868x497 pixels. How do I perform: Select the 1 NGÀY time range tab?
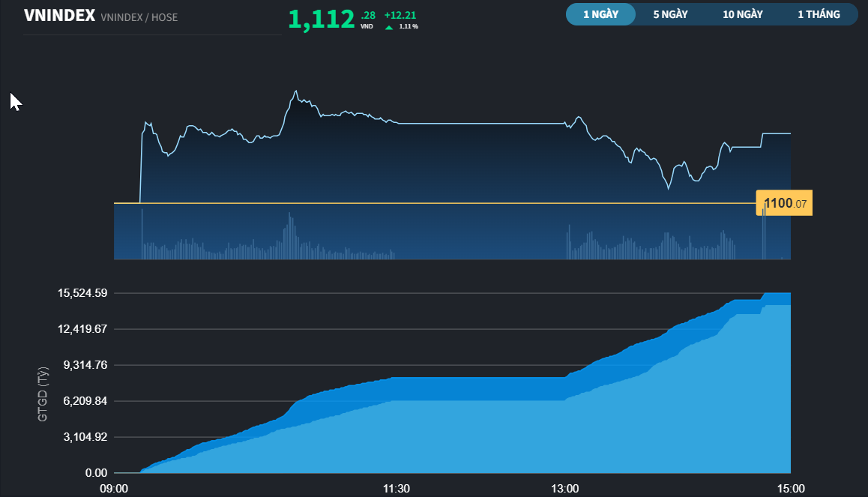600,14
